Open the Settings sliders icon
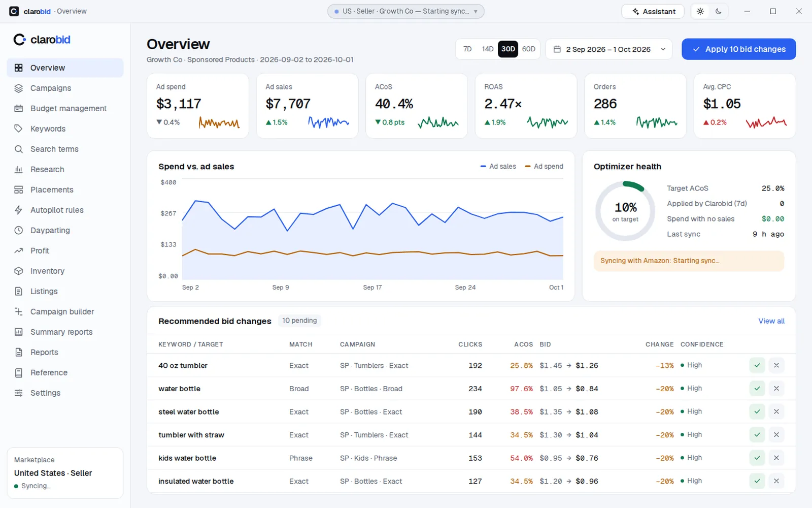The height and width of the screenshot is (508, 812). point(19,393)
